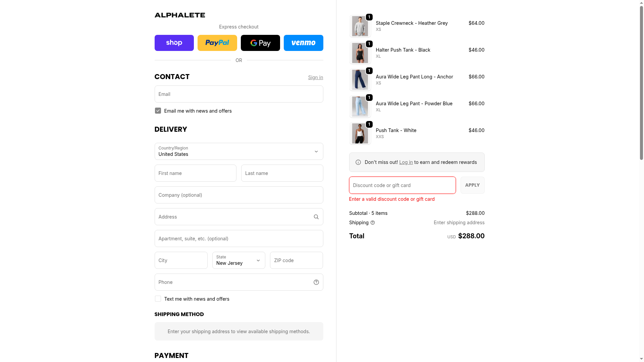
Task: Click the Aura Wide Leg Pant Powder Blue thumbnail
Action: pyautogui.click(x=360, y=107)
